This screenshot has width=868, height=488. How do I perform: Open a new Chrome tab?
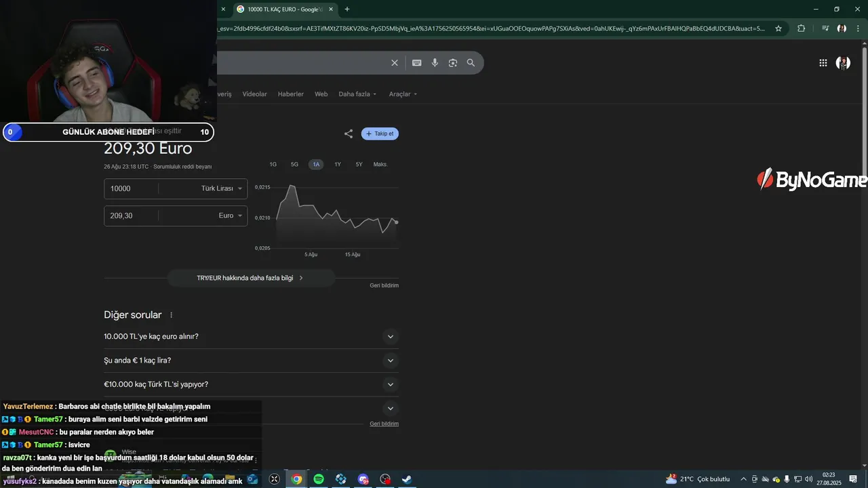click(347, 9)
